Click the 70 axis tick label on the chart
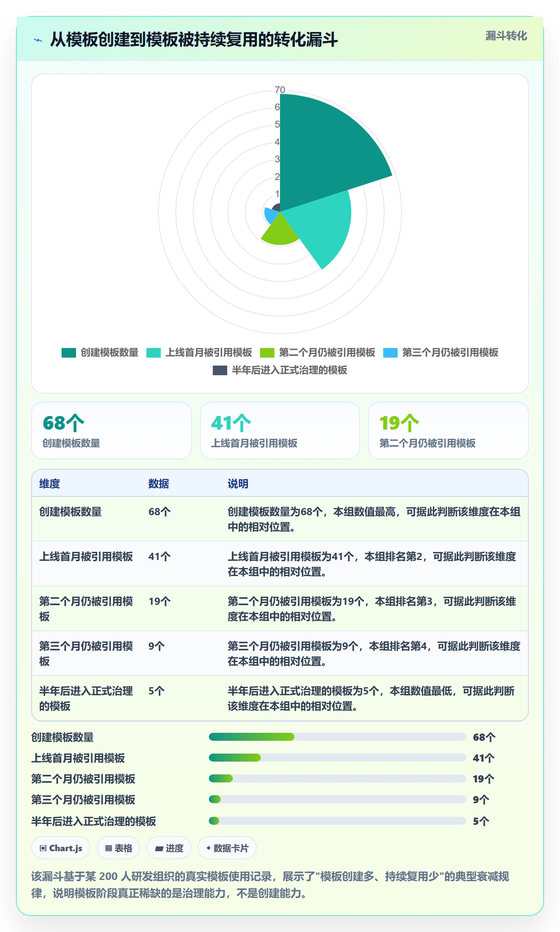Screen dimensions: 560x932 (280, 90)
